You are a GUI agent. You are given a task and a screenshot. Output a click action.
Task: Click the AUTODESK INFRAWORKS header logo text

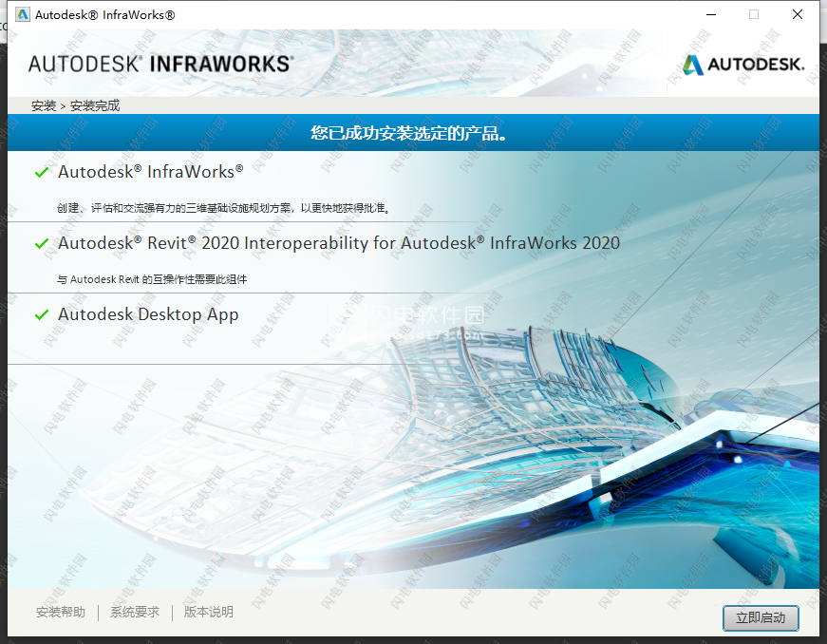[160, 64]
